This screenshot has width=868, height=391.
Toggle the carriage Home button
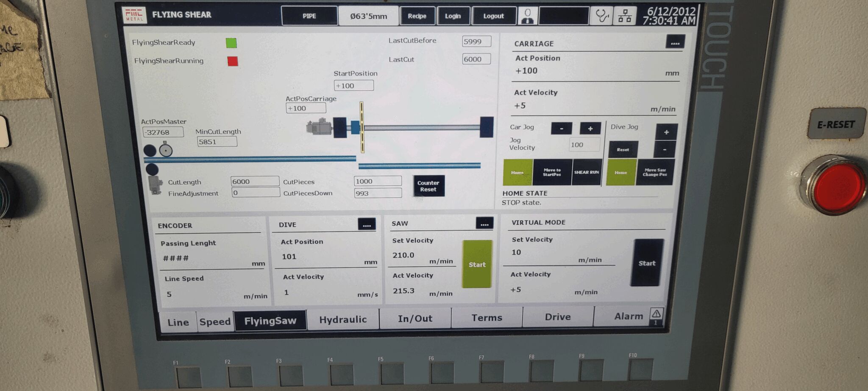tap(517, 173)
